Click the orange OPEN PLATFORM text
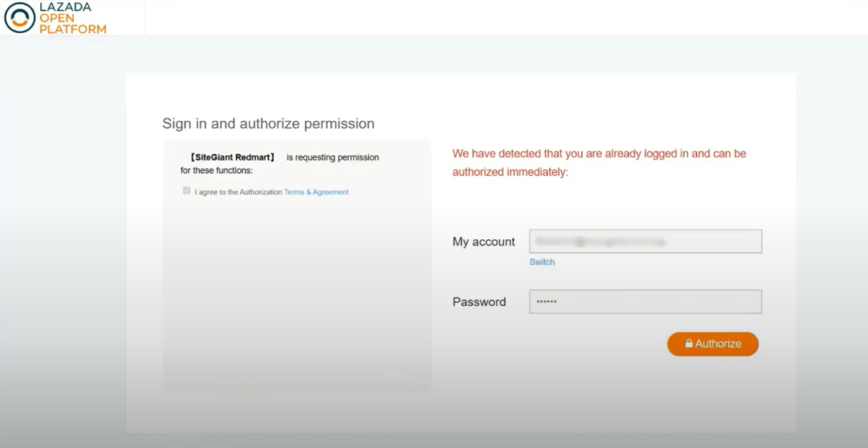Image resolution: width=868 pixels, height=448 pixels. (72, 24)
